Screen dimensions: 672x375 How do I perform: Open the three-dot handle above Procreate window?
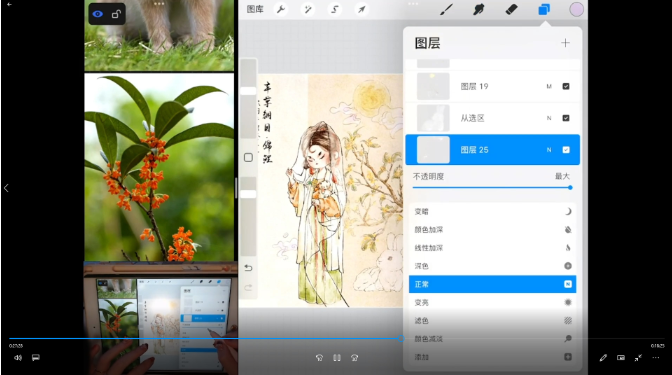[x=413, y=3]
